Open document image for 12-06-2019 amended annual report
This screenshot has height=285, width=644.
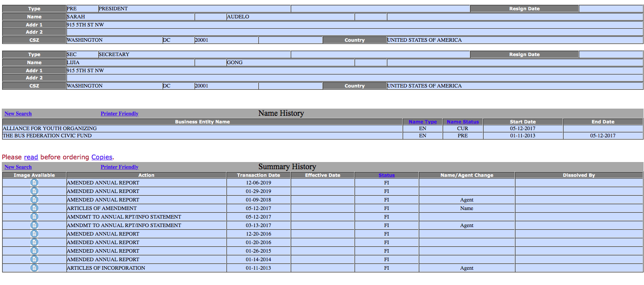[x=34, y=183]
